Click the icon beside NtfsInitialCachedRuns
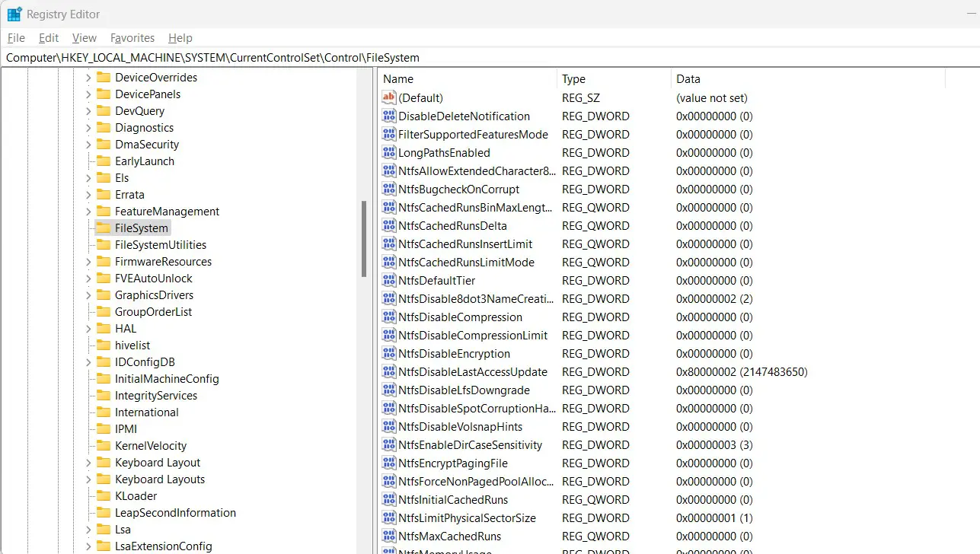Screen dimensions: 980x554 point(389,500)
